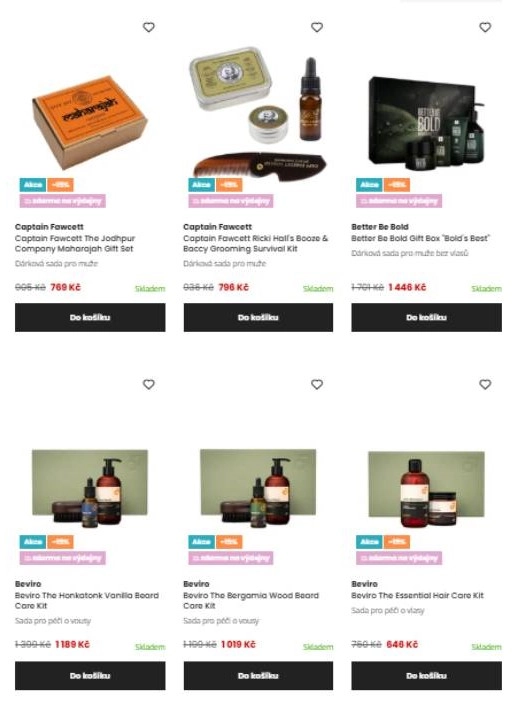The height and width of the screenshot is (720, 518).
Task: Put Honkatonk Vanilla kit in cart
Action: pyautogui.click(x=90, y=675)
